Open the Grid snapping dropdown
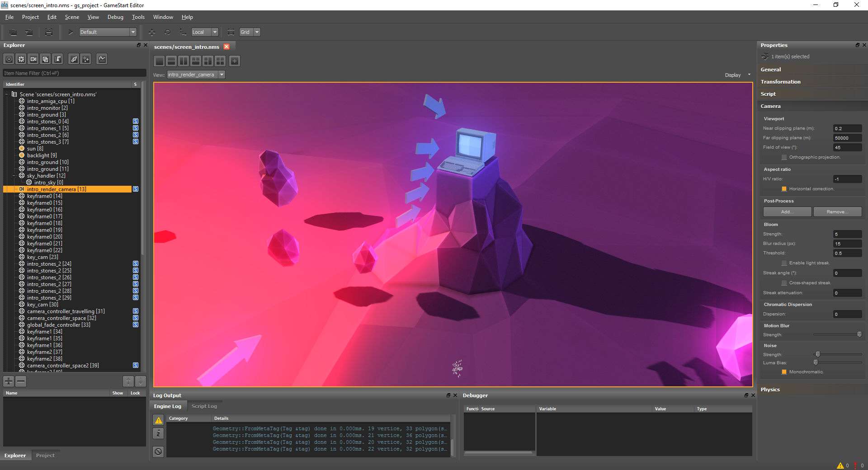 [x=250, y=32]
